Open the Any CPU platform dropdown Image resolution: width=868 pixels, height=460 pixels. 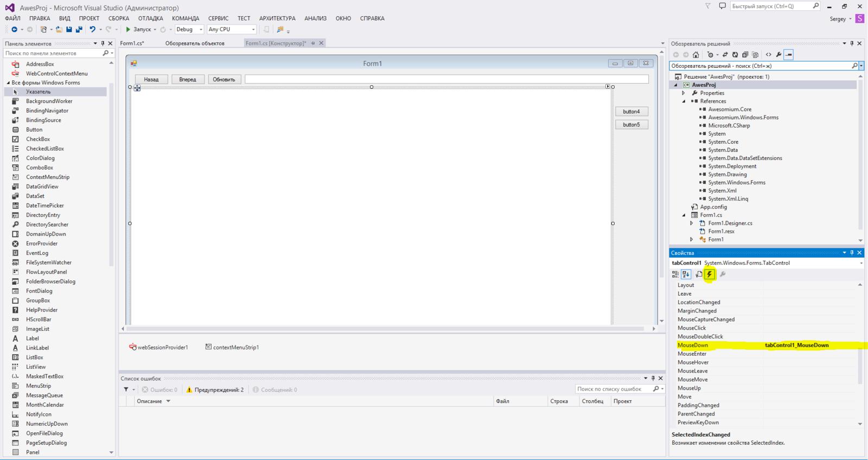(x=231, y=29)
